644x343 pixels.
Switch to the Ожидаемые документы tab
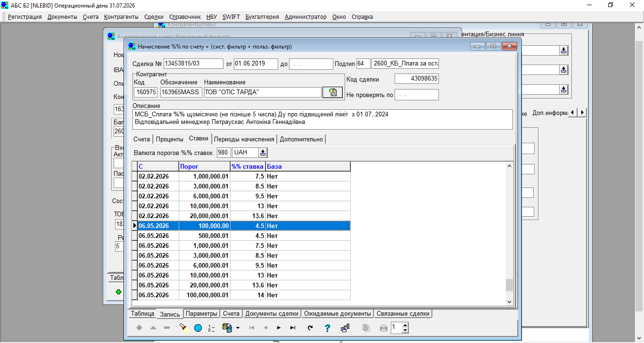[338, 314]
